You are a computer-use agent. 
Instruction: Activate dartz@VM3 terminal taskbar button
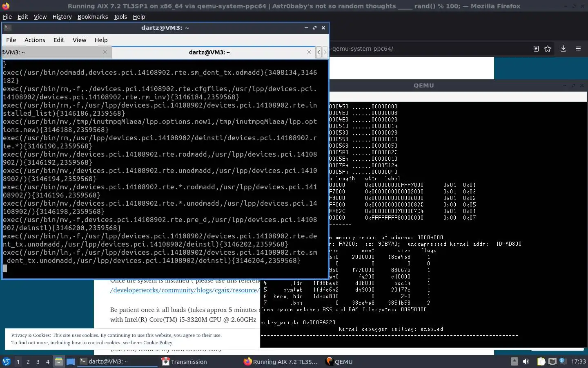[x=118, y=361]
